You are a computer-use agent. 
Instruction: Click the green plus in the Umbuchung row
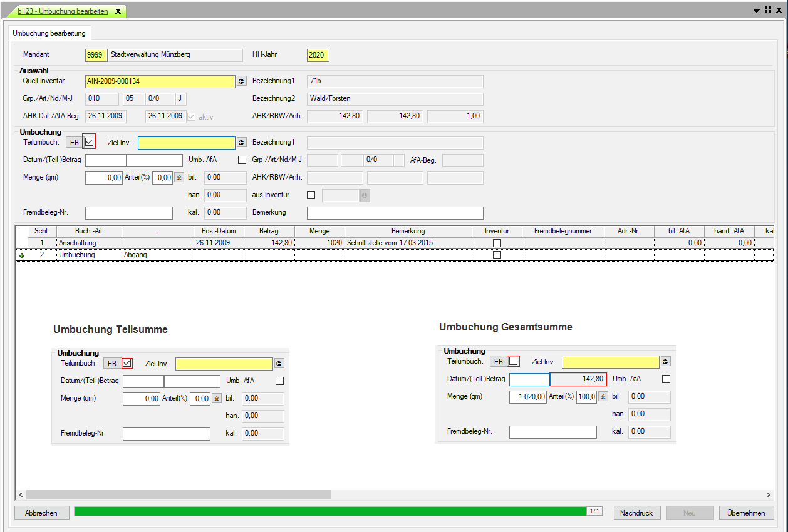pyautogui.click(x=20, y=255)
